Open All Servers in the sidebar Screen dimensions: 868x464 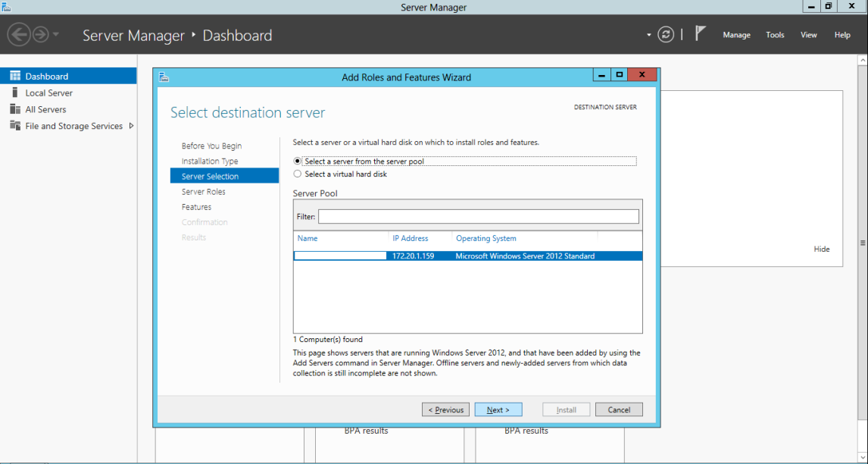coord(45,110)
